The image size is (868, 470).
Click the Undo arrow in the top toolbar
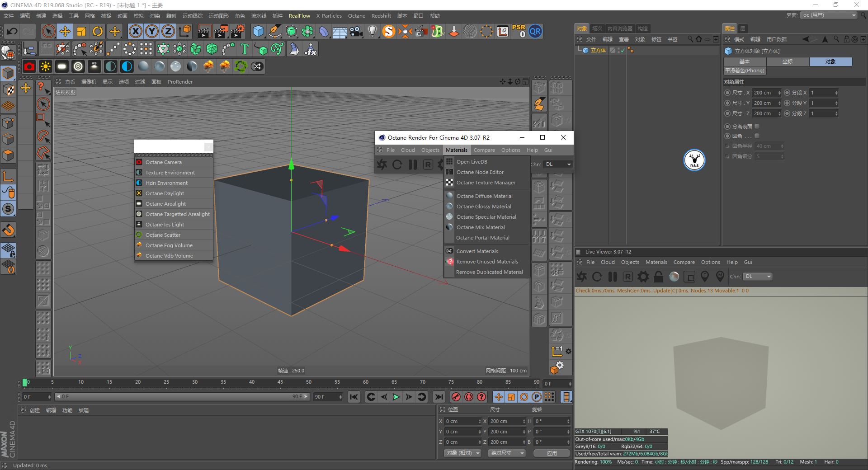12,31
